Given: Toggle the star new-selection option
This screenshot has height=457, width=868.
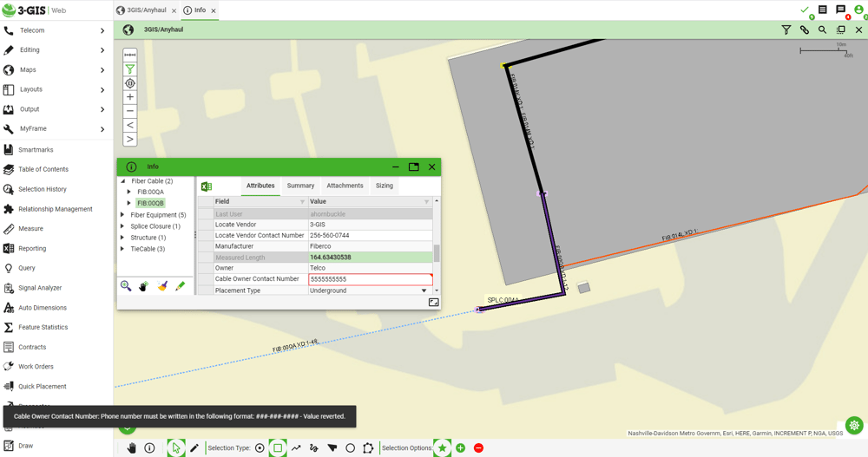Looking at the screenshot, I should click(x=443, y=448).
